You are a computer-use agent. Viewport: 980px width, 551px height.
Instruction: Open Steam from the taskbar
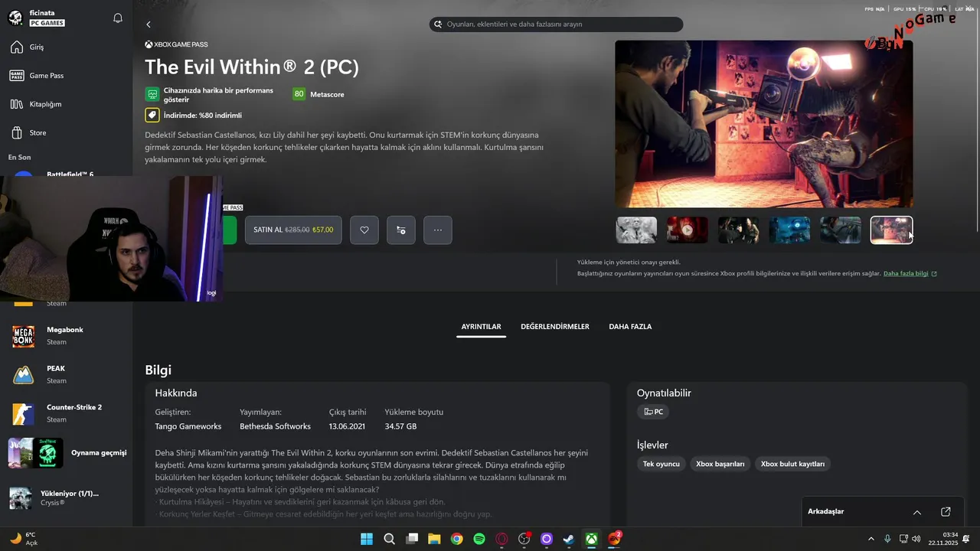(569, 539)
